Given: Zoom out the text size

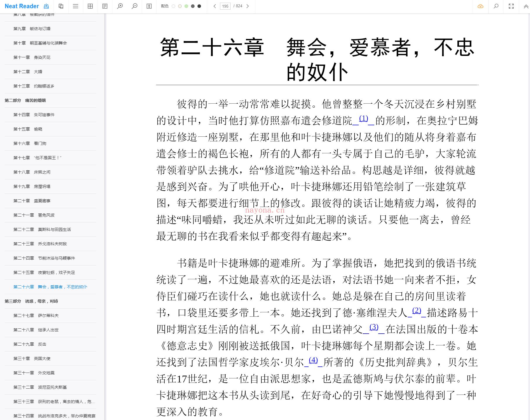Looking at the screenshot, I should coord(134,6).
